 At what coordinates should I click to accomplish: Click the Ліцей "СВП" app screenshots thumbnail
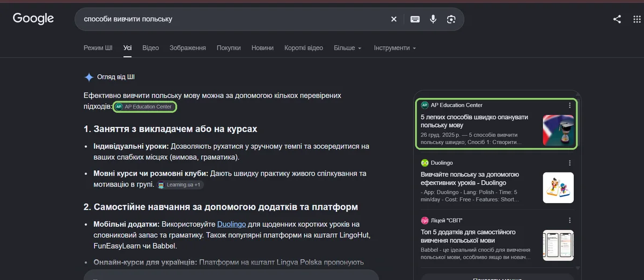[558, 246]
